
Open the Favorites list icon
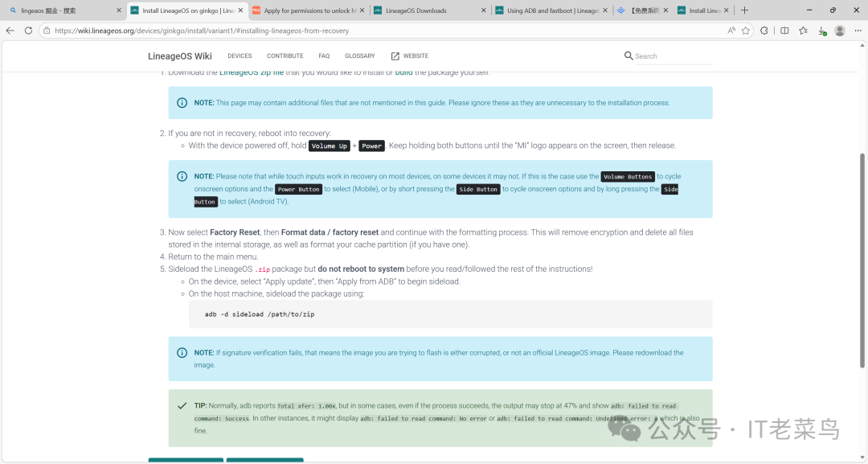pos(803,31)
